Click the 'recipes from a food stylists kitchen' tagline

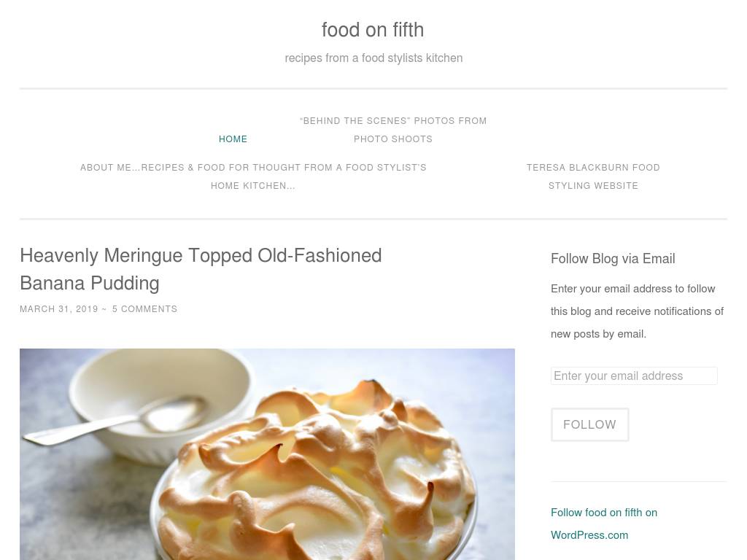[x=373, y=58]
